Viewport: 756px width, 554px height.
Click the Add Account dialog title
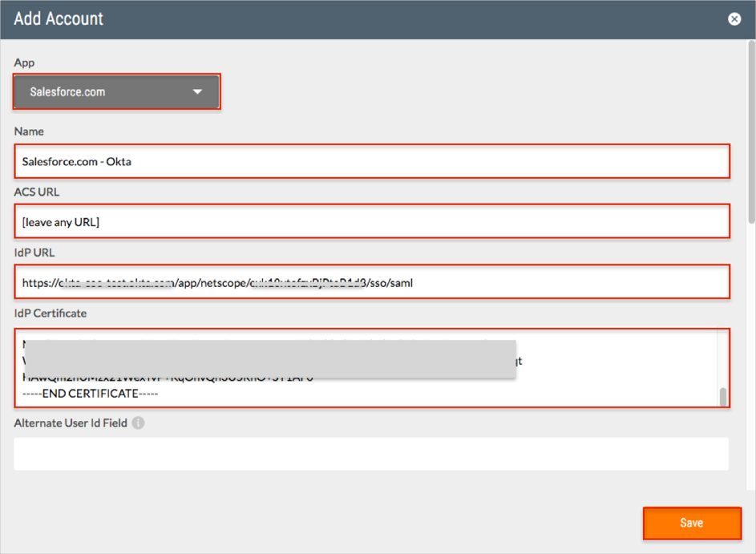[59, 18]
